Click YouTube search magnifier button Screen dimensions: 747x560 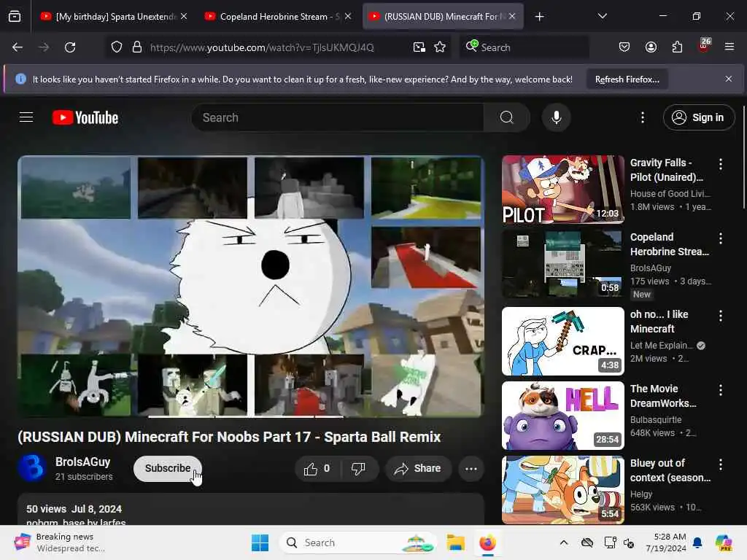pos(507,117)
